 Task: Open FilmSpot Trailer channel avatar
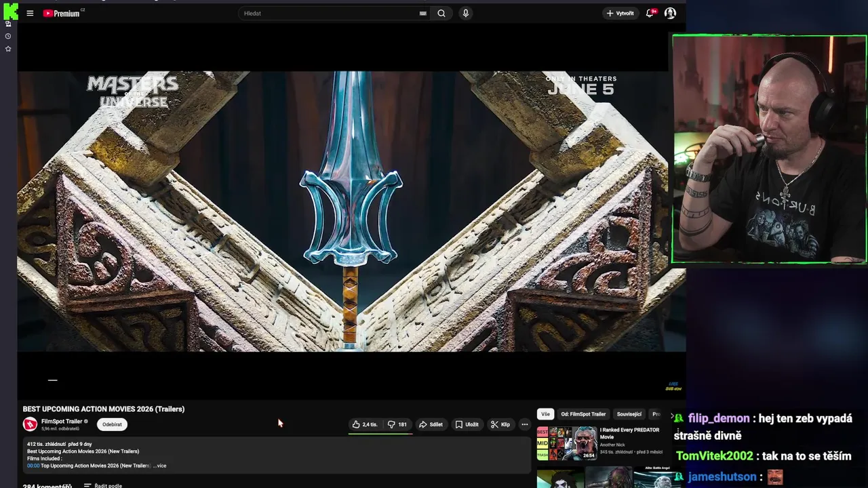click(x=30, y=424)
